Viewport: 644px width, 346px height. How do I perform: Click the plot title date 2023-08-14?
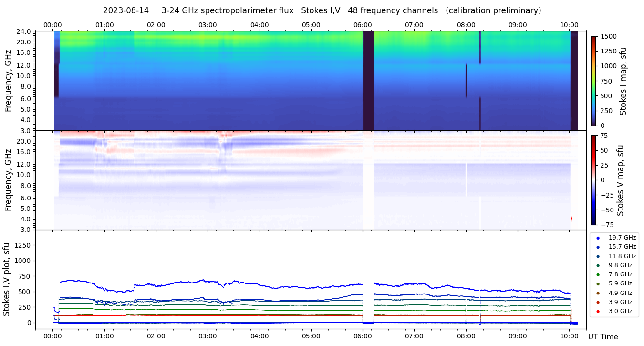(126, 10)
